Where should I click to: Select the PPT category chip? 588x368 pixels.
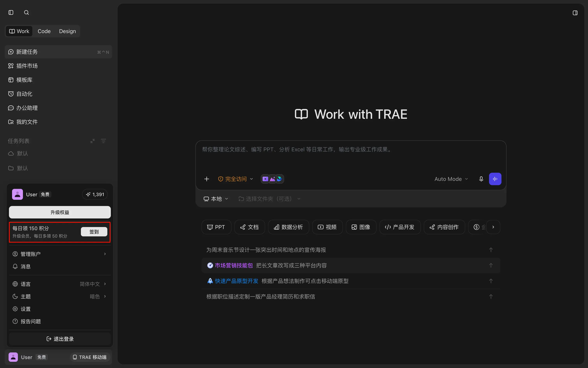tap(216, 227)
